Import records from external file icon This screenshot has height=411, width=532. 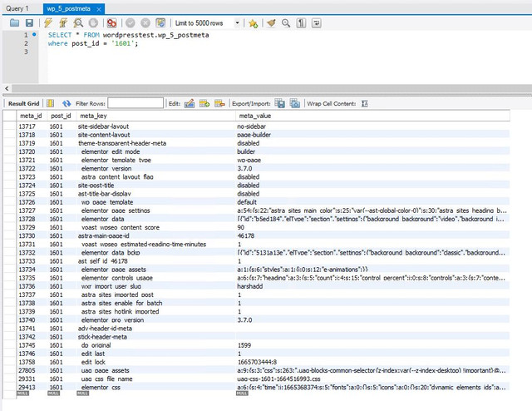(295, 103)
